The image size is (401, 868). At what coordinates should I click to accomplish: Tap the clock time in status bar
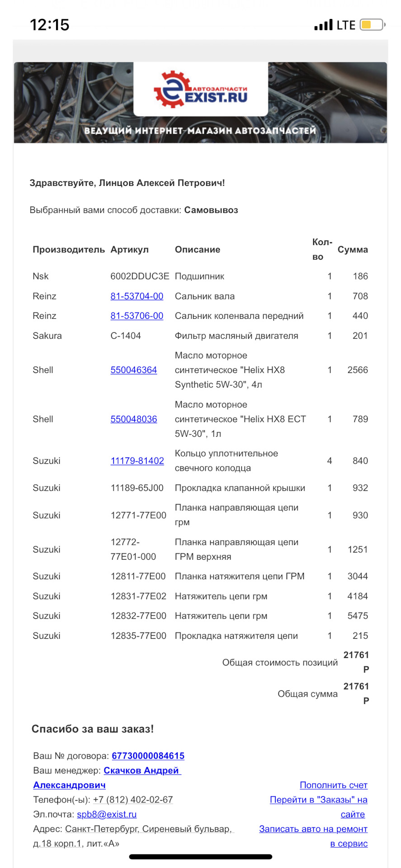pos(49,25)
